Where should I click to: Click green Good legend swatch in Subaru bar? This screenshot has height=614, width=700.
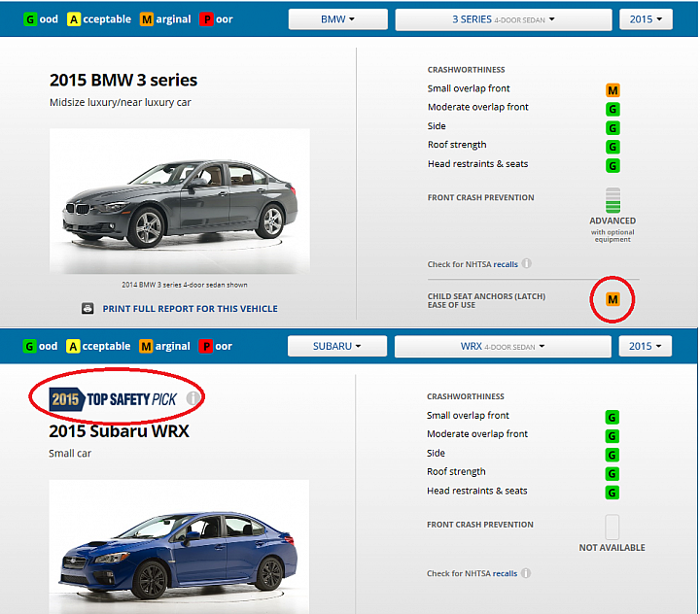click(29, 346)
